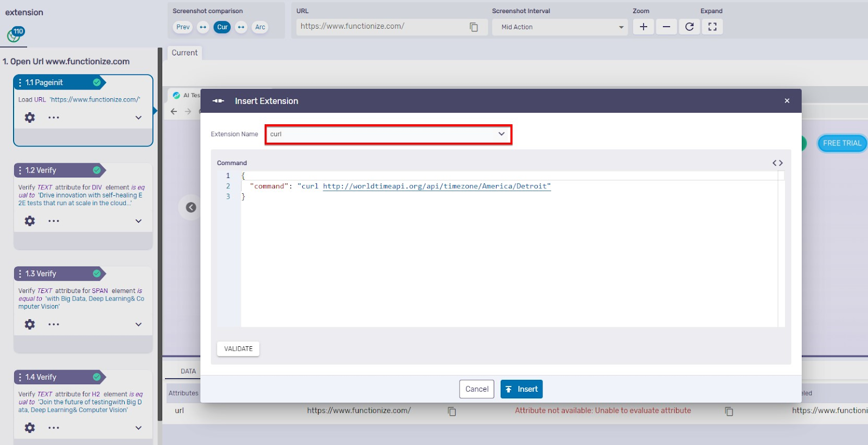Copy the URL with the top copy icon
Image resolution: width=868 pixels, height=445 pixels.
[x=474, y=27]
